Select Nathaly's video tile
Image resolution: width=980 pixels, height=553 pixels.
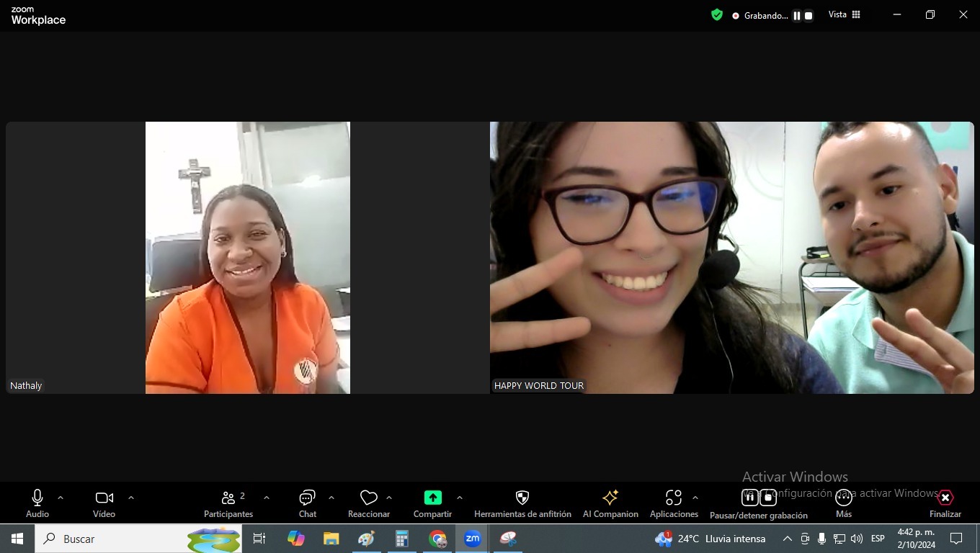tap(248, 258)
